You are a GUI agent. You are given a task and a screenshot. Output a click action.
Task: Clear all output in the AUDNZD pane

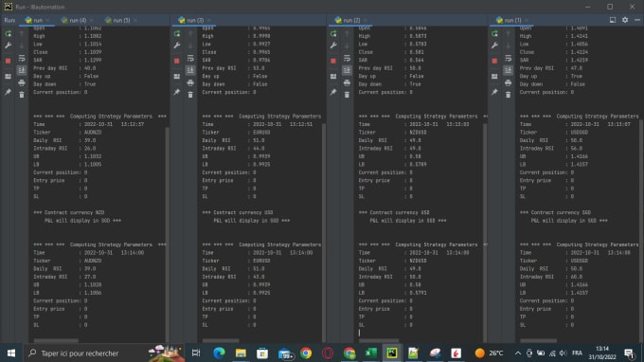click(x=22, y=95)
